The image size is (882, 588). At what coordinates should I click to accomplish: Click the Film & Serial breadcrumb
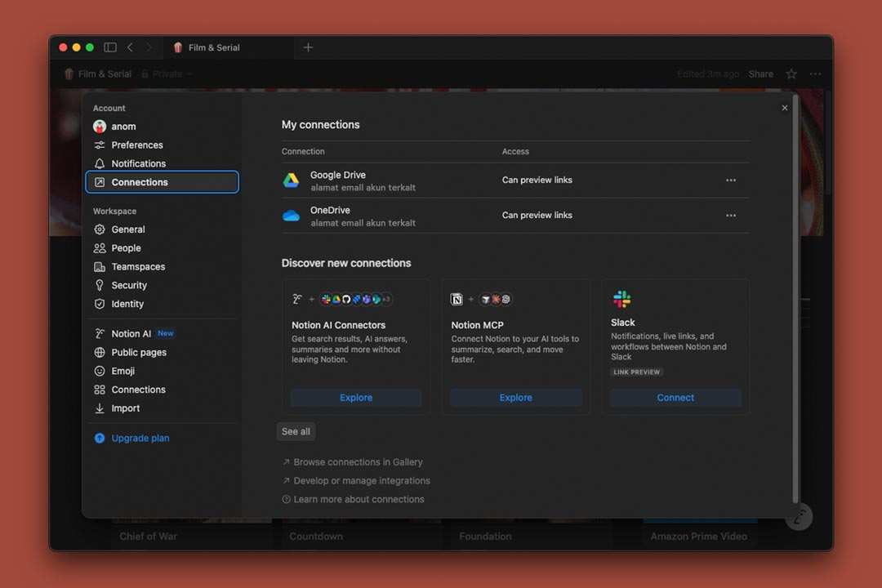pos(98,73)
